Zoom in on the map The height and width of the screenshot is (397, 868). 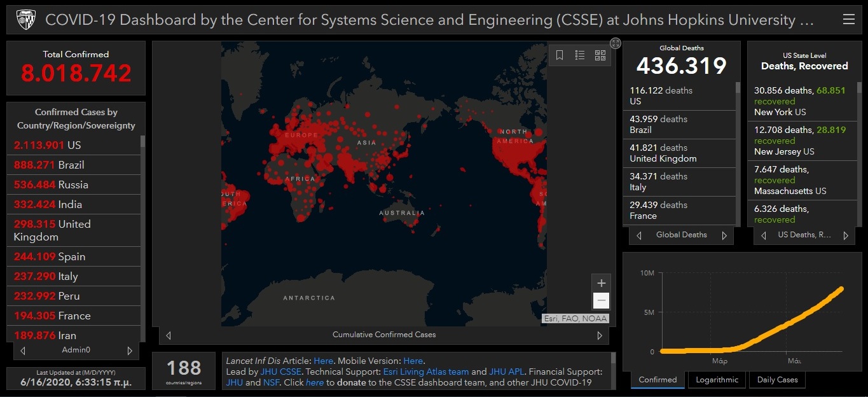[601, 283]
